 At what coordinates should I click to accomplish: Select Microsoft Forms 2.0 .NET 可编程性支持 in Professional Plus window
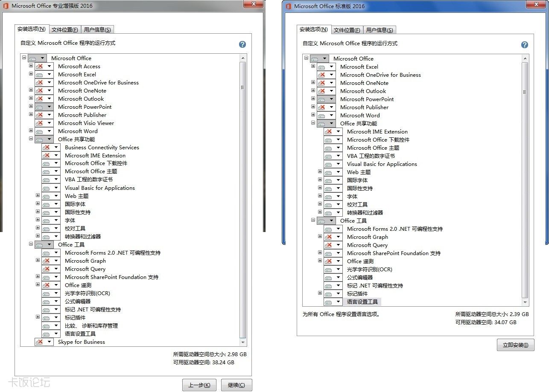[113, 253]
